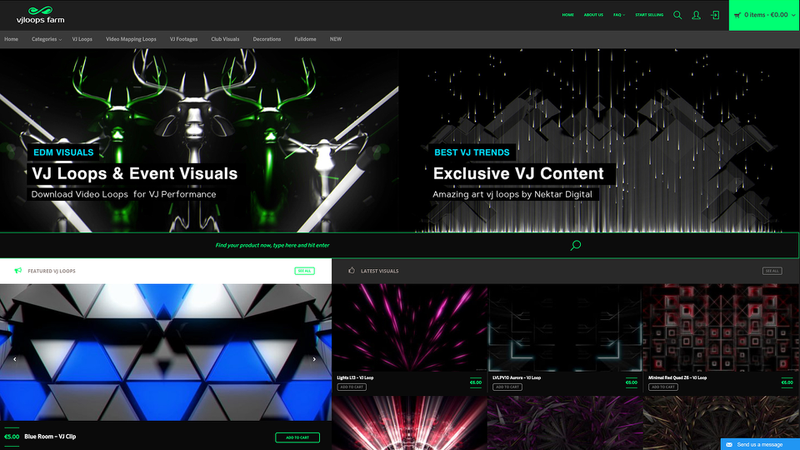This screenshot has height=450, width=800.
Task: Go to previous slide with left arrow
Action: pos(14,359)
